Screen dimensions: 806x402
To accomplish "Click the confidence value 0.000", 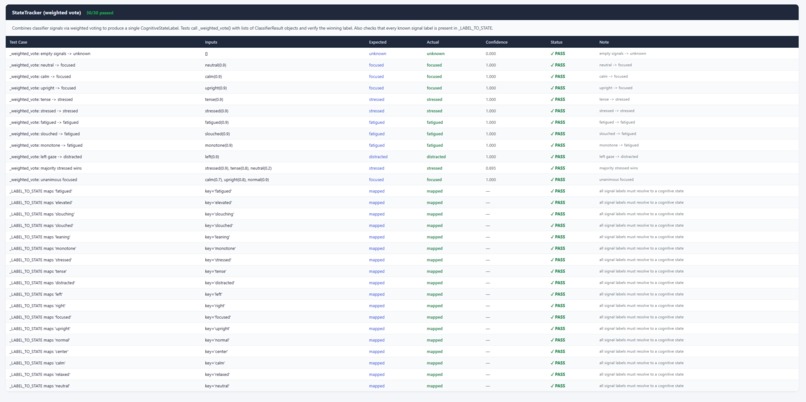I will 491,53.
